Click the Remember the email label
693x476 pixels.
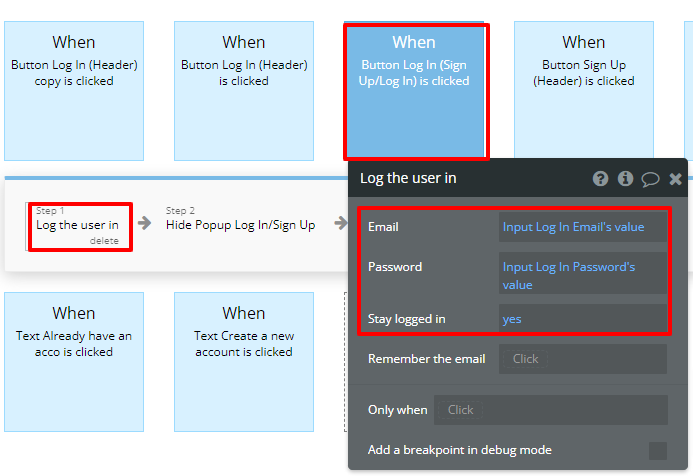coord(426,359)
